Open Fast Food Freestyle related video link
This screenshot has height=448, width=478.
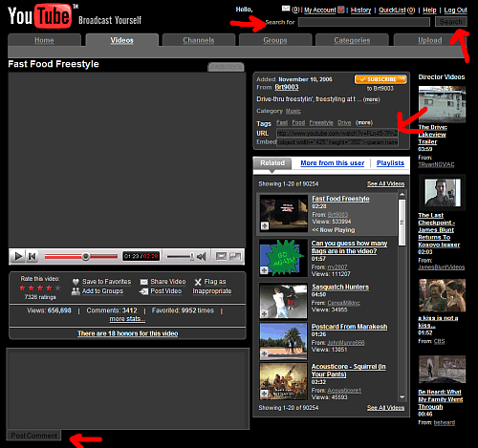click(340, 199)
